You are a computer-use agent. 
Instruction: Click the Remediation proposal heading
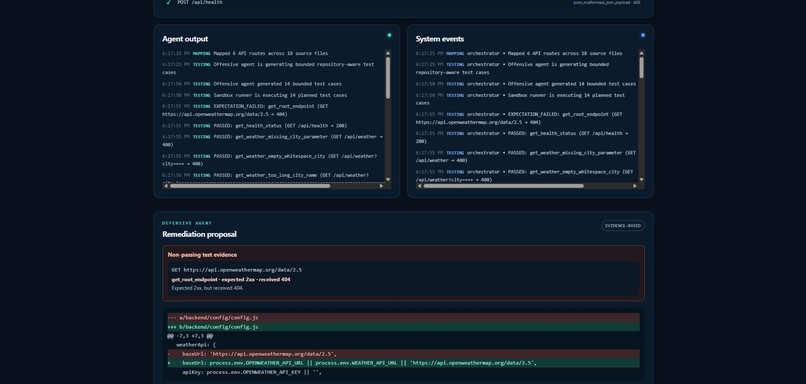coord(199,234)
